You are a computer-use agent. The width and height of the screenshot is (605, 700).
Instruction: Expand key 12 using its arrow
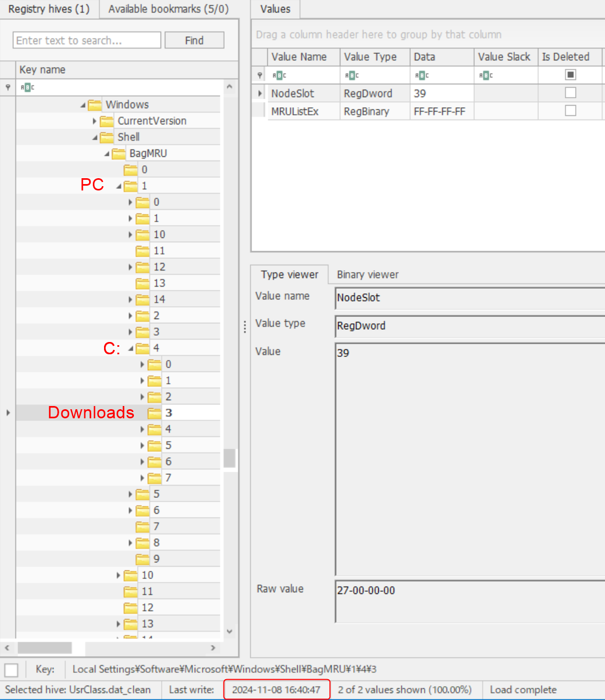tap(130, 267)
